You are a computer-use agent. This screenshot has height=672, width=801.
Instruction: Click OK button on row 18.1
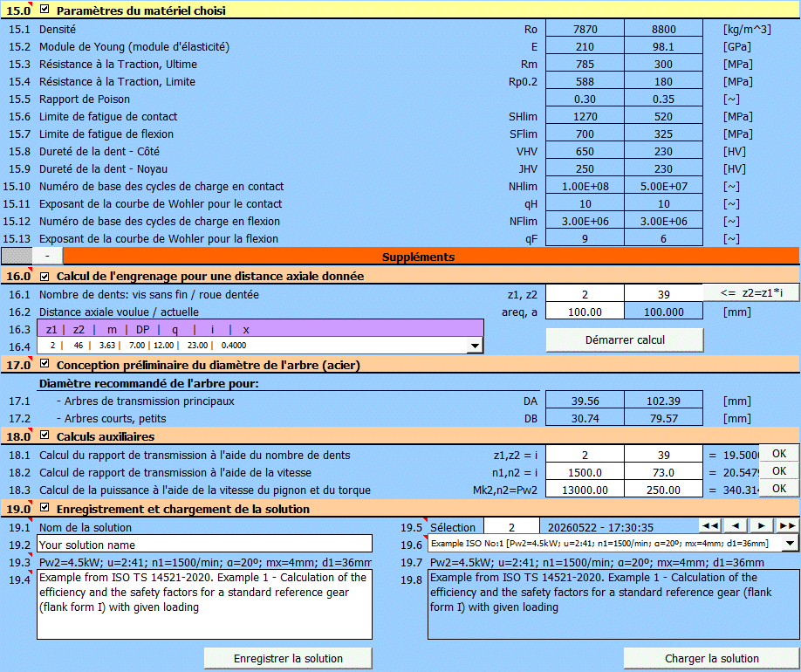click(779, 453)
